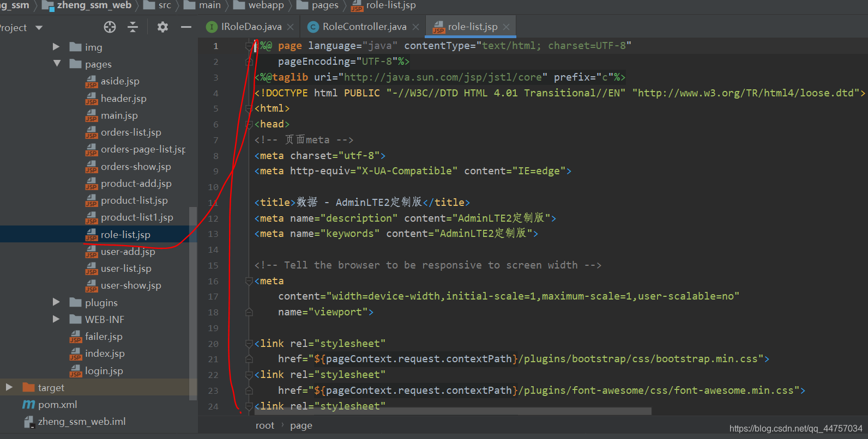Click zheng_ssm_web breadcrumb in navigation bar
The height and width of the screenshot is (439, 868).
pyautogui.click(x=87, y=5)
